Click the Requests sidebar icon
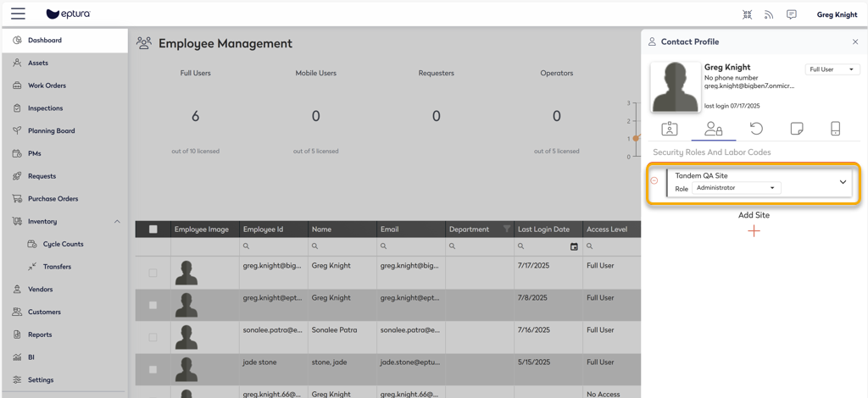The image size is (868, 398). [17, 176]
